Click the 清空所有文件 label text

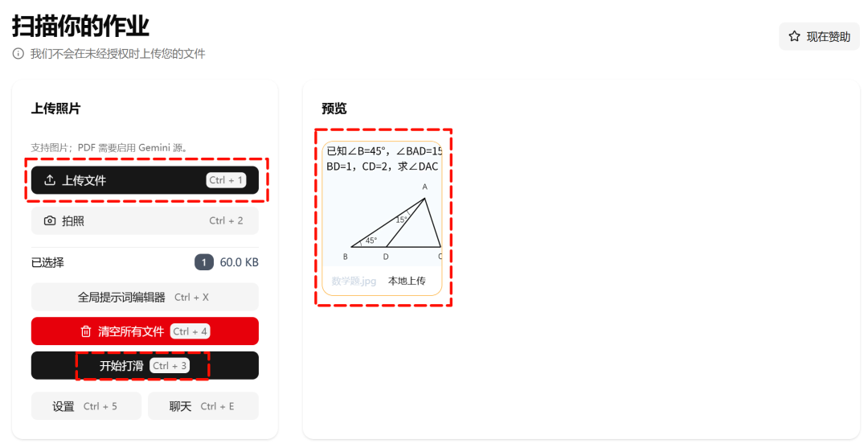pyautogui.click(x=131, y=331)
